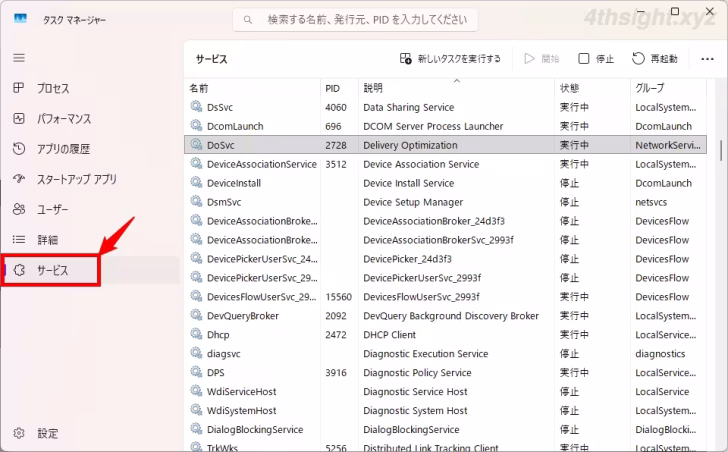The image size is (728, 452).
Task: Select DHCP Client description
Action: point(390,335)
